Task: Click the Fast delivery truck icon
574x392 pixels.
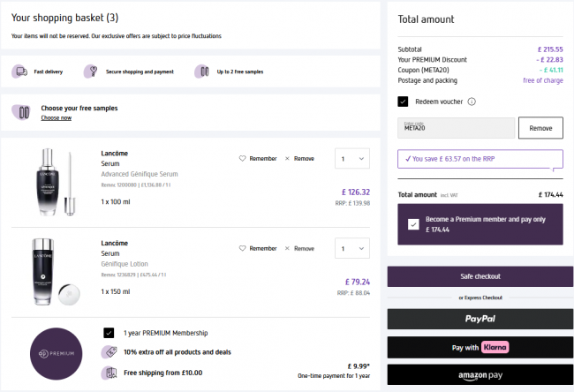Action: [19, 72]
